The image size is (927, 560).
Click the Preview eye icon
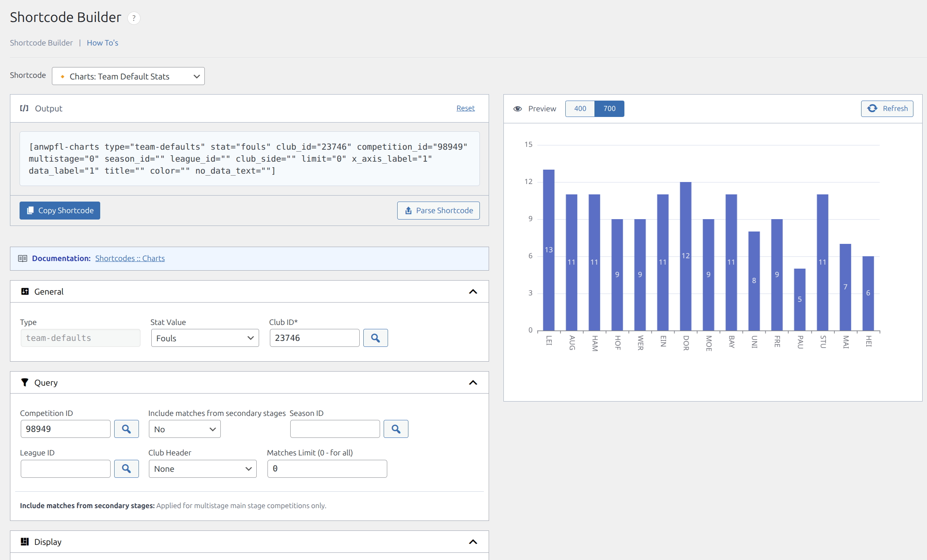[x=517, y=109]
